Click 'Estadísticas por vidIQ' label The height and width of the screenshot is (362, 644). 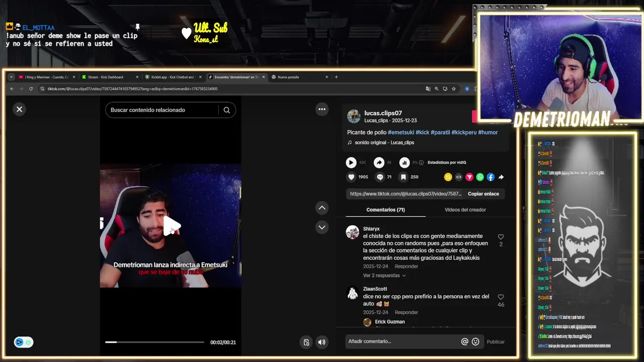tap(447, 162)
